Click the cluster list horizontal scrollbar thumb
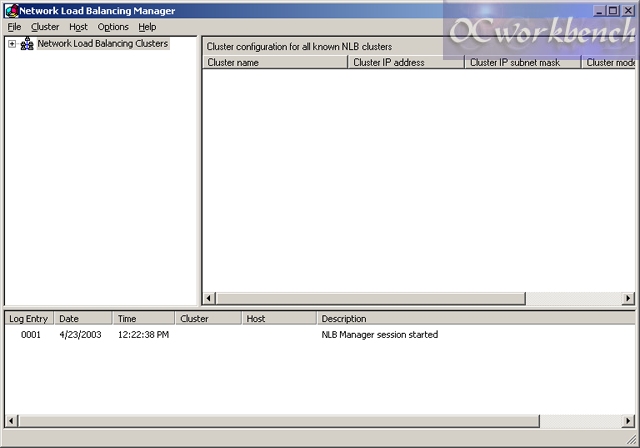Screen dimensions: 640x448 (371, 298)
